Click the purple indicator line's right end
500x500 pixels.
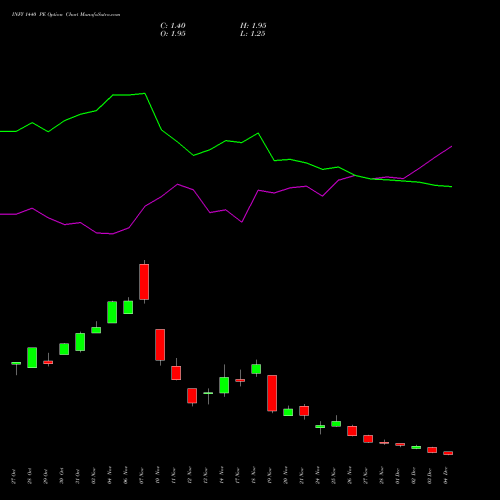pyautogui.click(x=451, y=146)
